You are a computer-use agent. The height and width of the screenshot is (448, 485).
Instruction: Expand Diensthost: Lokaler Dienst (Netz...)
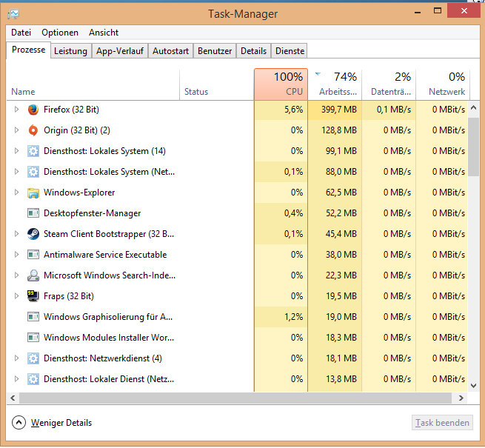point(17,378)
